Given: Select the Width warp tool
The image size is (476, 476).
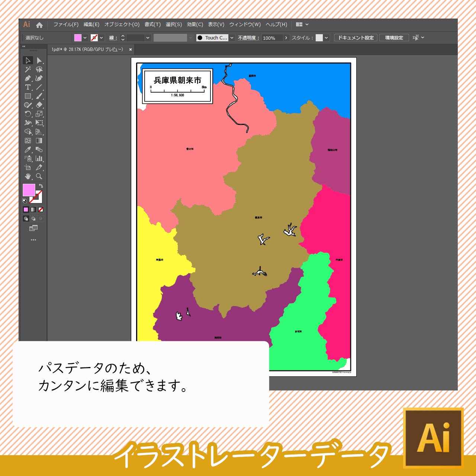Looking at the screenshot, I should (28, 123).
